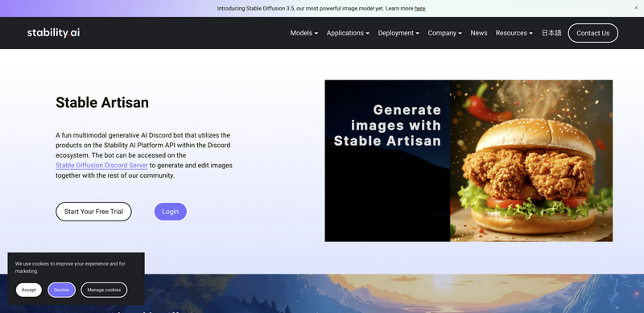
Task: Expand the Company dropdown menu
Action: pyautogui.click(x=445, y=33)
